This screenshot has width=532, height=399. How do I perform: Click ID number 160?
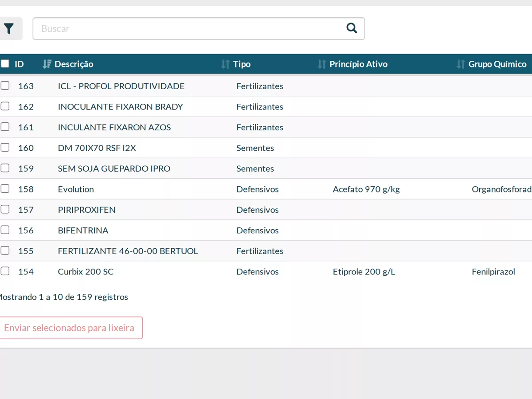click(x=26, y=148)
